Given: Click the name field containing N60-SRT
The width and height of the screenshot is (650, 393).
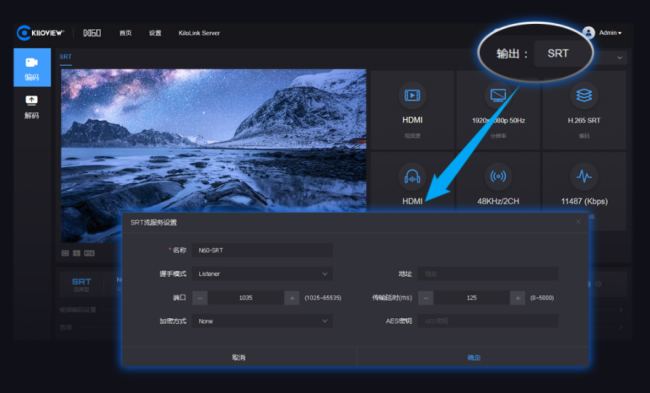Looking at the screenshot, I should [262, 250].
